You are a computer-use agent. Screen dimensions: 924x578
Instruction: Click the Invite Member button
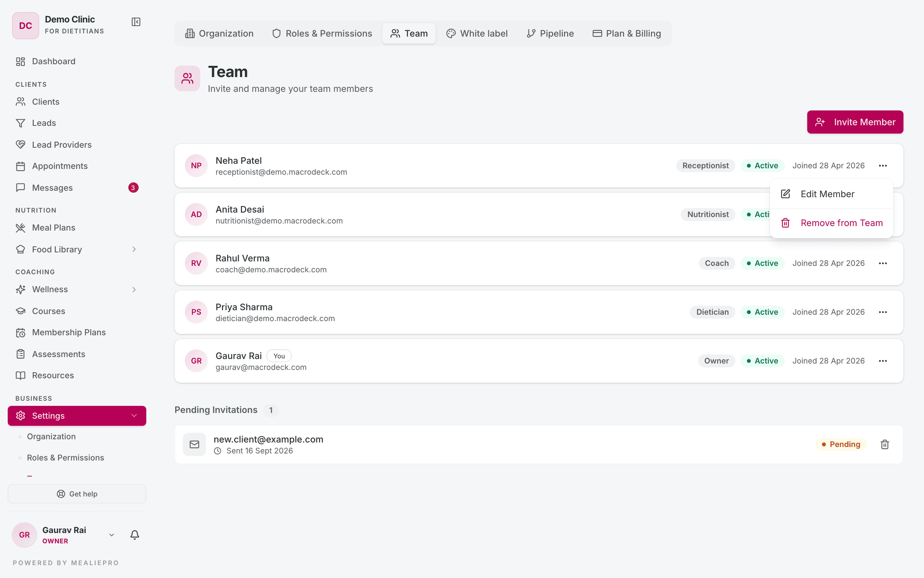pos(855,122)
